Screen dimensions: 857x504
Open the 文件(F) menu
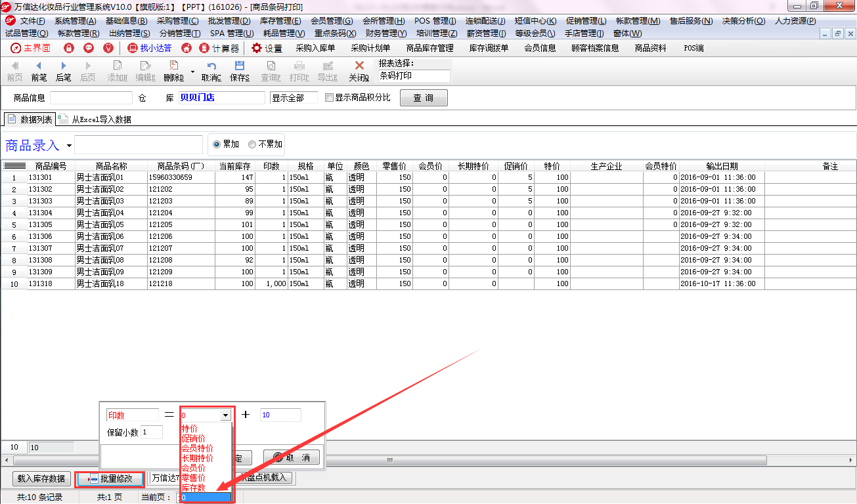point(32,21)
